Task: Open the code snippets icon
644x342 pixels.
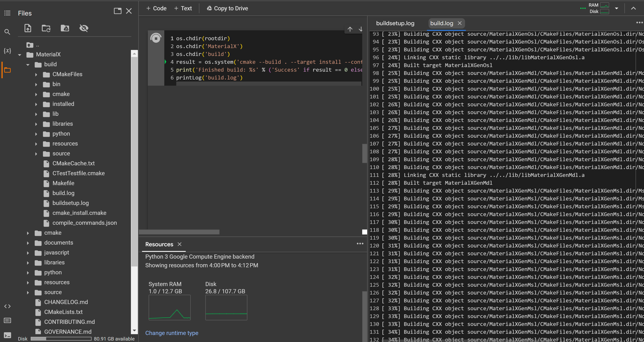Action: point(7,306)
